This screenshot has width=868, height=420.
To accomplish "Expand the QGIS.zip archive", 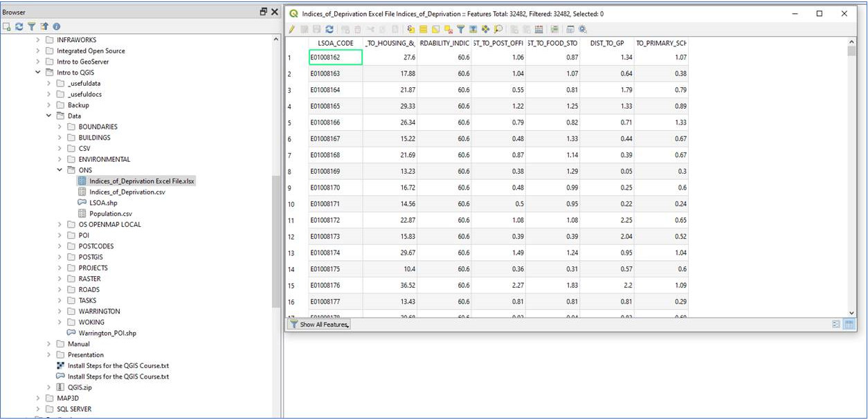I will [49, 387].
